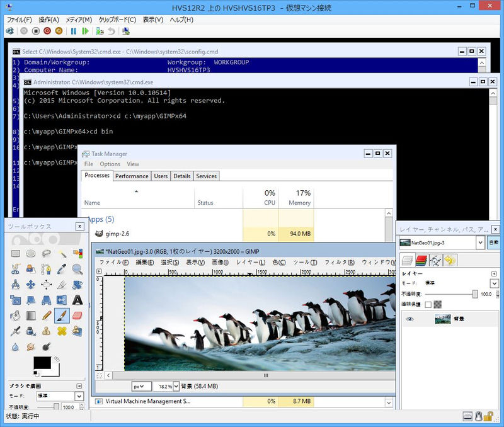The height and width of the screenshot is (427, 504).
Task: Open the Channels tab in Layers dock
Action: [x=421, y=260]
